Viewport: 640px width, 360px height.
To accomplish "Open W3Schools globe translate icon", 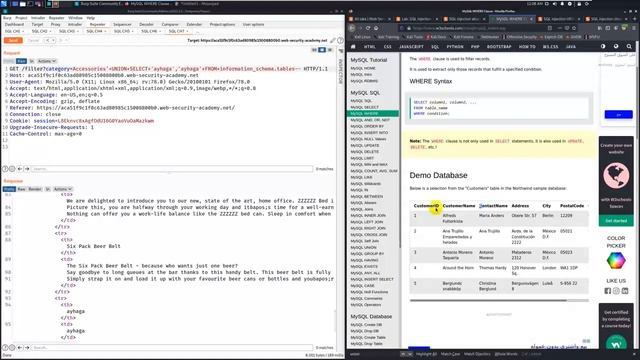I will pyautogui.click(x=616, y=47).
